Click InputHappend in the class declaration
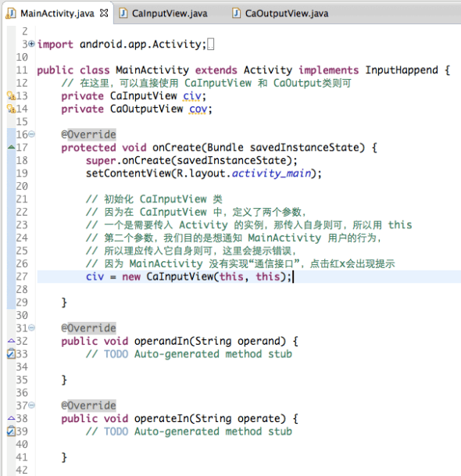Viewport: 461px width, 476px height. click(x=402, y=70)
